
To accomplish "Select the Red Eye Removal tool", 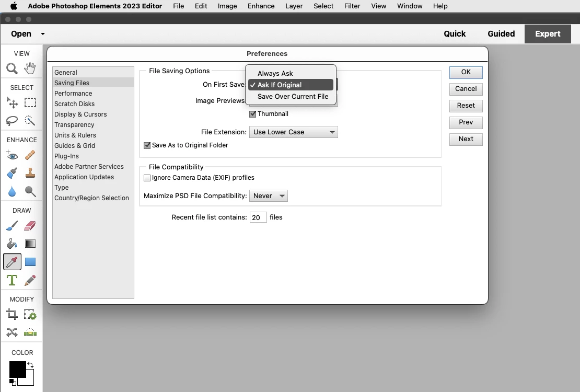I will 12,155.
